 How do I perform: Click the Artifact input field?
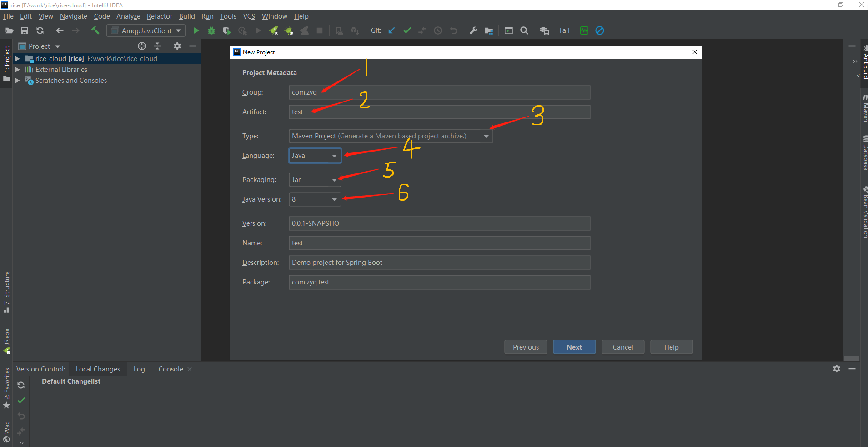coord(439,112)
